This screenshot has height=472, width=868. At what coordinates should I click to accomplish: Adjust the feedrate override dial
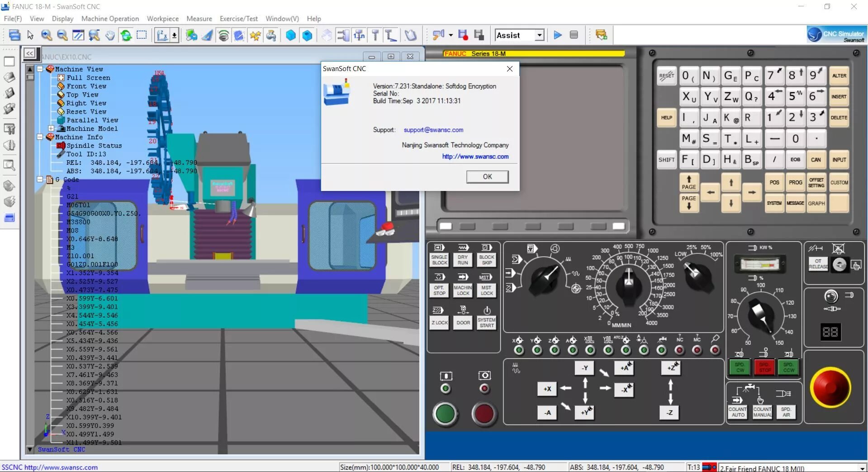tap(628, 284)
